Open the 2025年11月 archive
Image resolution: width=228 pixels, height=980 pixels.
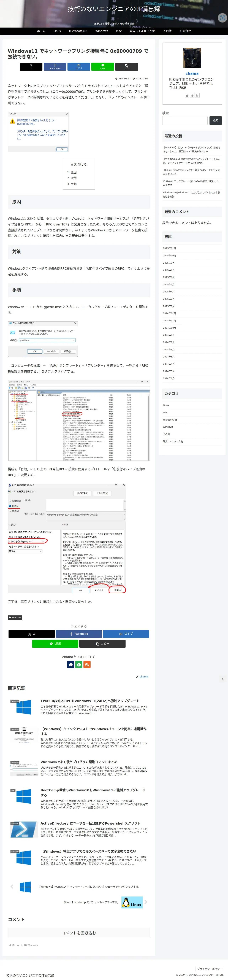click(169, 248)
